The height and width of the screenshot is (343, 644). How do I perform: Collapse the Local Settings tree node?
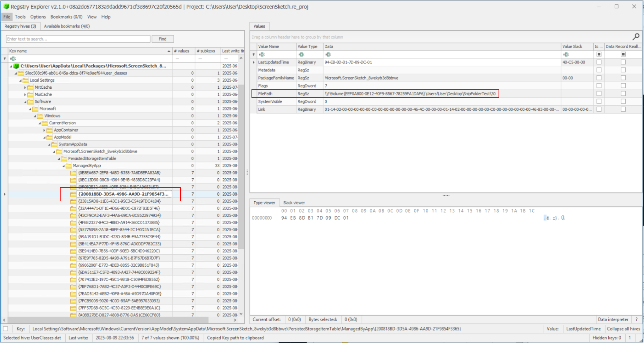[21, 80]
